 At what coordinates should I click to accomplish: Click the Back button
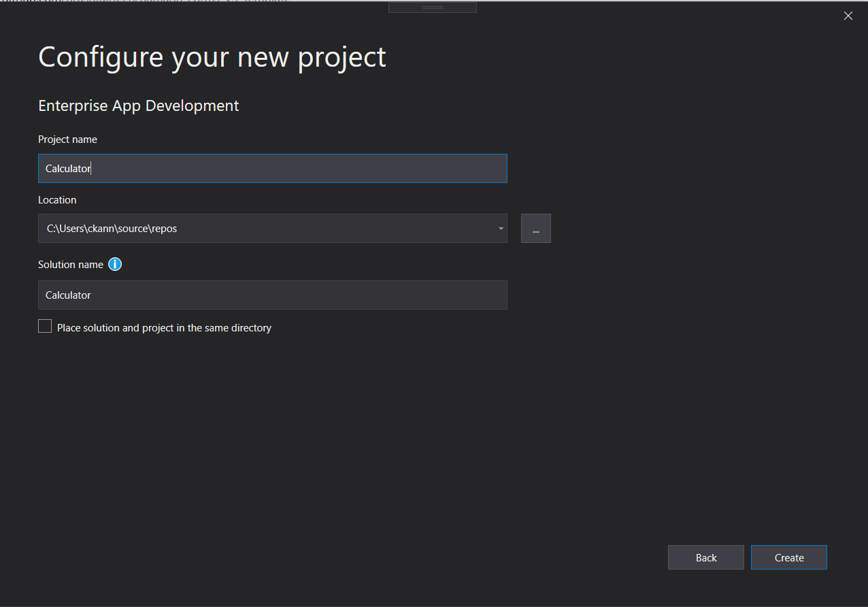coord(705,557)
